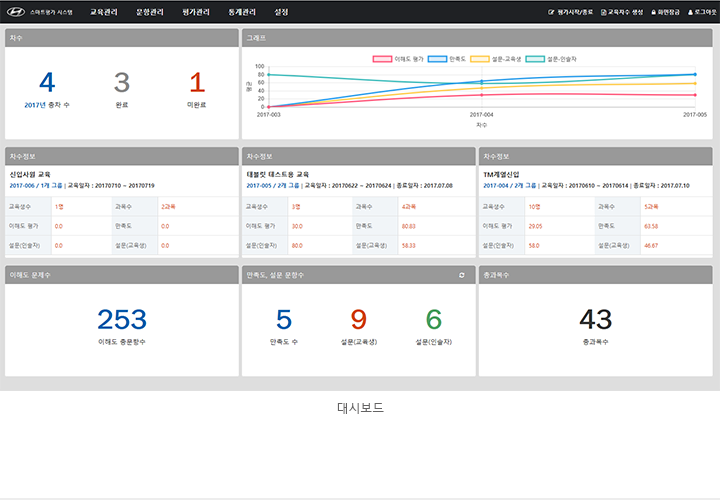720x500 pixels.
Task: Click the 총과목수 panel header
Action: coord(596,275)
